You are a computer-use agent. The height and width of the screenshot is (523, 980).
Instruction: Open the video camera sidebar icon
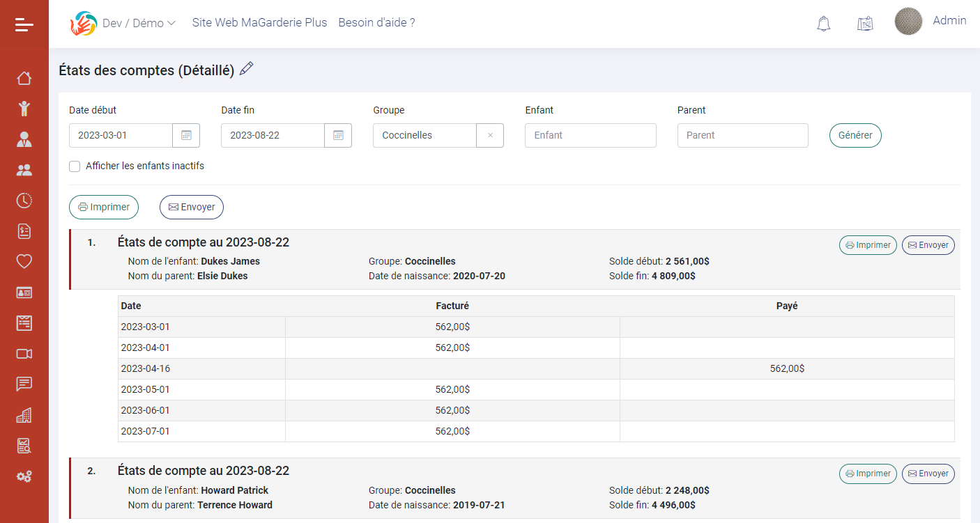[24, 354]
